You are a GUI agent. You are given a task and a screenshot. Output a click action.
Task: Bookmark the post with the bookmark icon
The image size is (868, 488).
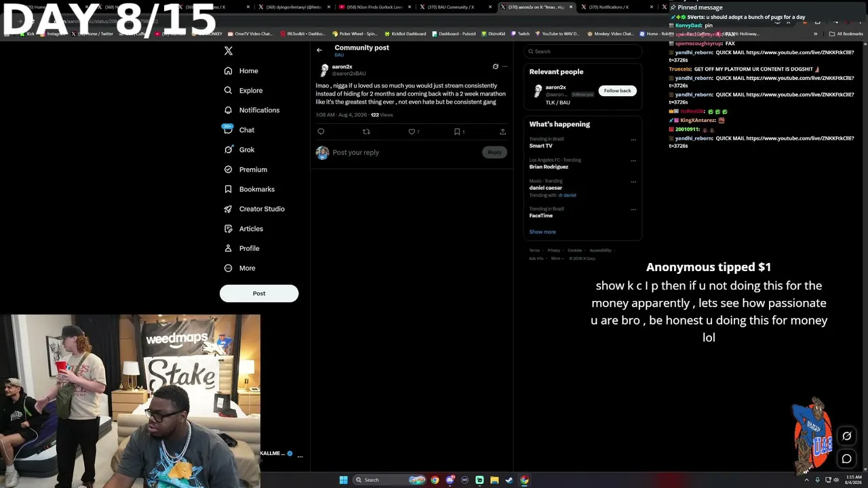457,131
